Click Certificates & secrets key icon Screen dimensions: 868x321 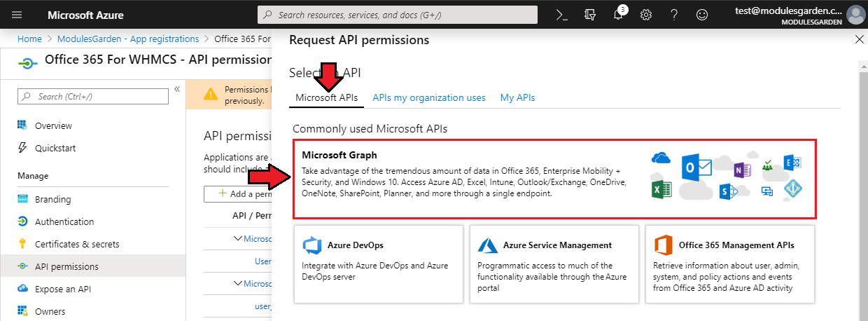(x=22, y=244)
